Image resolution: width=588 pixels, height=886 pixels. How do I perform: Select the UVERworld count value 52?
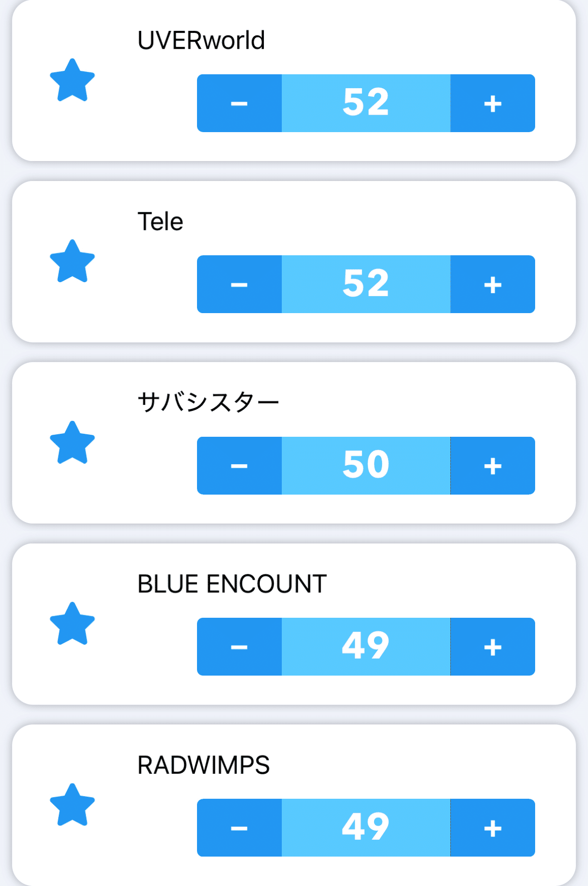point(366,103)
